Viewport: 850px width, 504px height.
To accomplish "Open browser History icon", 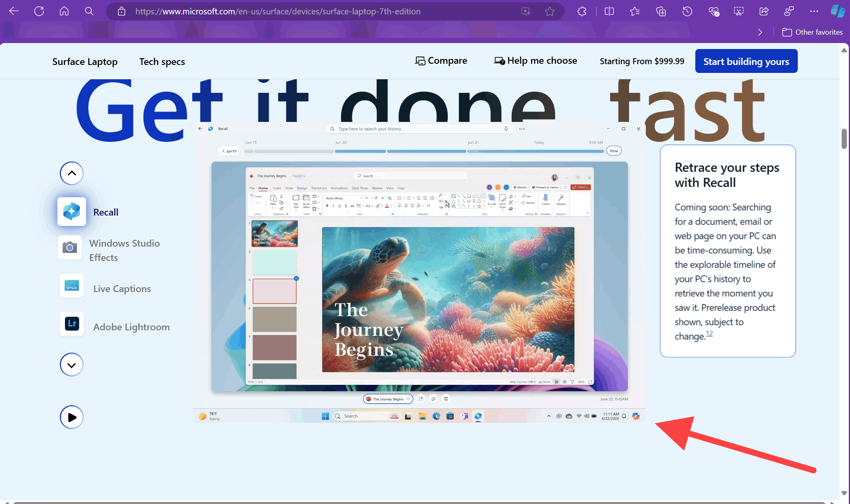I will [687, 12].
